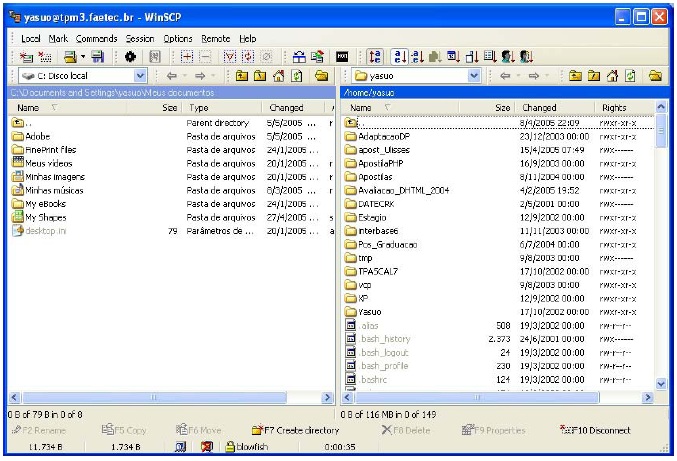Click remote panel vertical scrollbar down arrow
Image resolution: width=677 pixels, height=461 pixels.
(661, 383)
